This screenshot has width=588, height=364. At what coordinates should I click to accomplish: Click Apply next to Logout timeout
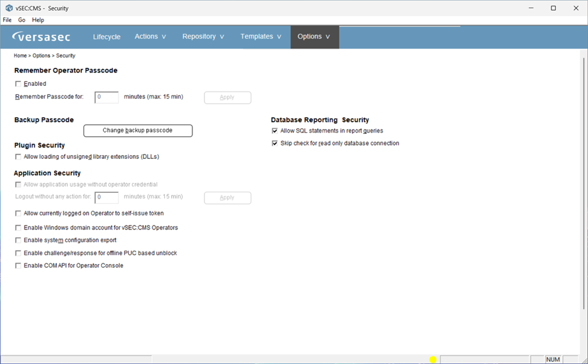[x=227, y=198]
